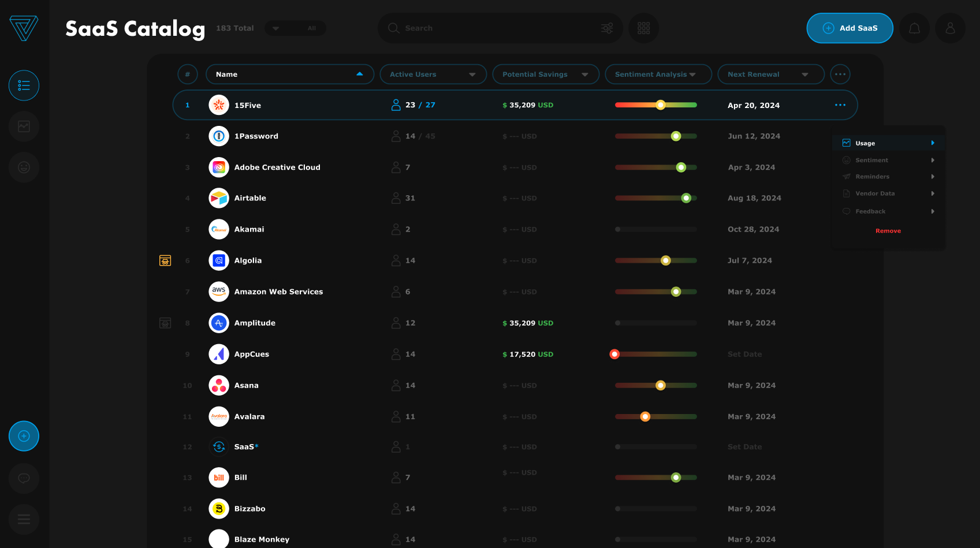Open the sentiment smiley sidebar icon
The width and height of the screenshot is (980, 548).
(24, 167)
